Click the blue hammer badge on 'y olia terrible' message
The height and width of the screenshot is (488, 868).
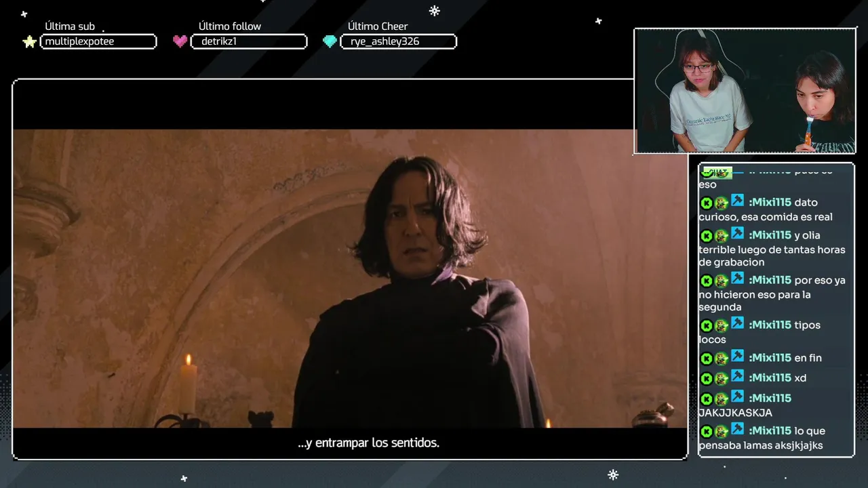738,234
